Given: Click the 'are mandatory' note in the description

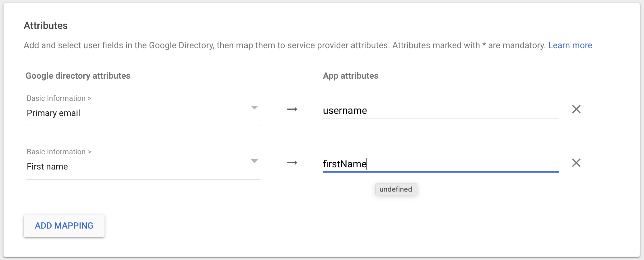Looking at the screenshot, I should coord(516,45).
